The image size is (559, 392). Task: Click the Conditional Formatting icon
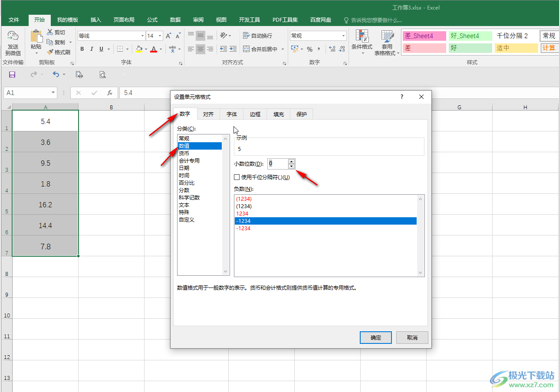pyautogui.click(x=362, y=36)
